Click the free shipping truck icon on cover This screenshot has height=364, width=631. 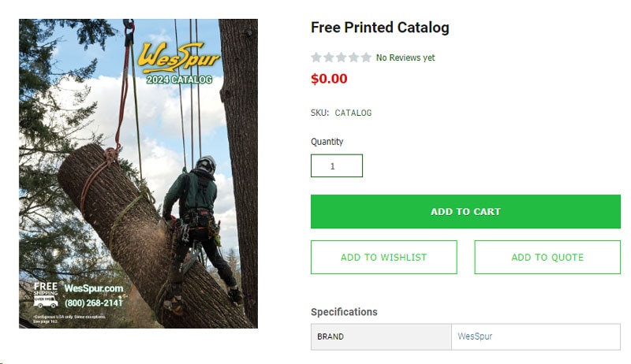(x=46, y=301)
